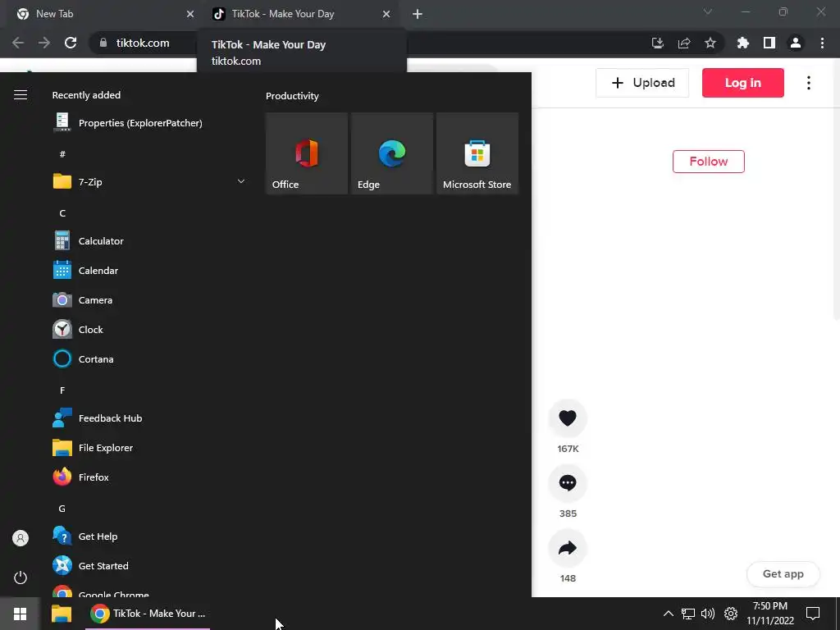The image size is (840, 630).
Task: Open volume control in system tray
Action: (x=708, y=614)
